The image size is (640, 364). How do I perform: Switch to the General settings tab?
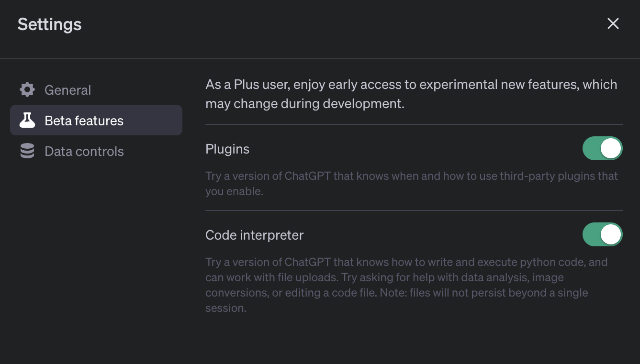(x=67, y=89)
